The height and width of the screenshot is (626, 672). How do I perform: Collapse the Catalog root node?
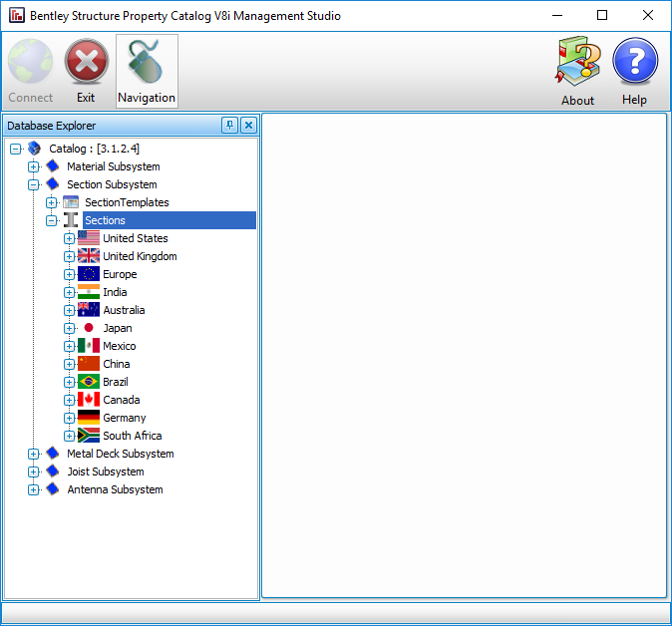(x=15, y=150)
